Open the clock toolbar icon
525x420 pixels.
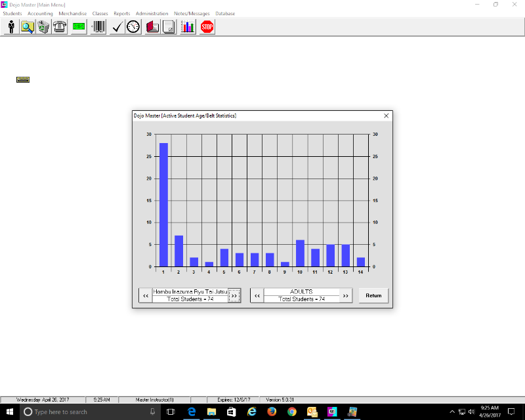[x=133, y=27]
